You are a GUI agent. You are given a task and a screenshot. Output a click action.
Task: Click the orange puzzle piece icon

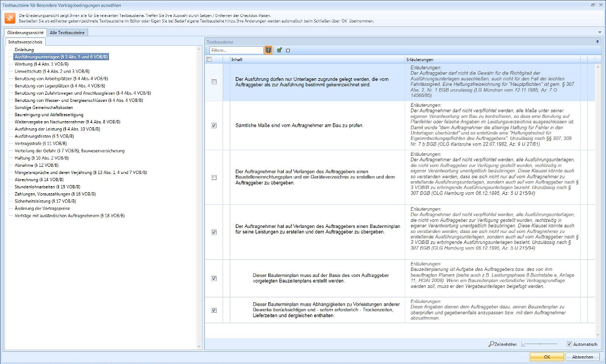(9, 18)
